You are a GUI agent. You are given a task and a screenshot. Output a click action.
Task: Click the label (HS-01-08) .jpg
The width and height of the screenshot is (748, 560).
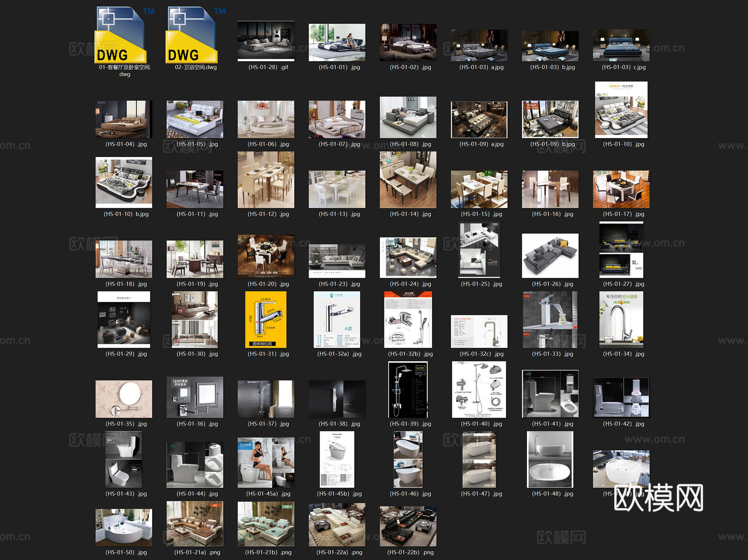(410, 144)
